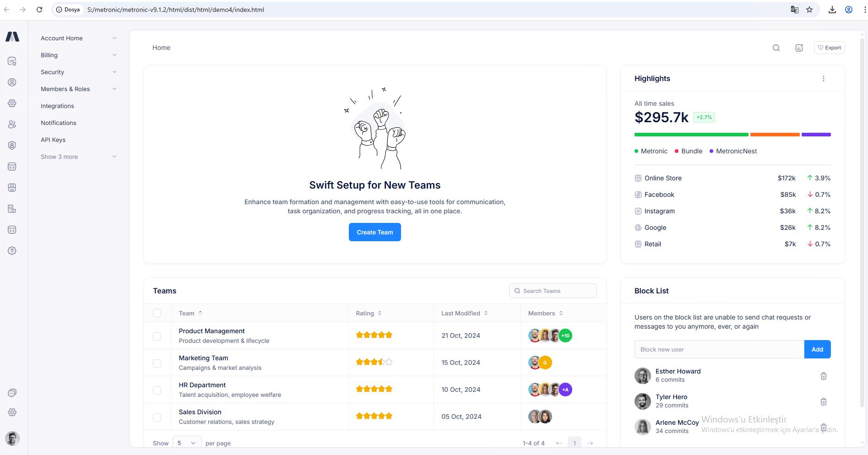Remove Tyler Hero using trash icon

(823, 401)
